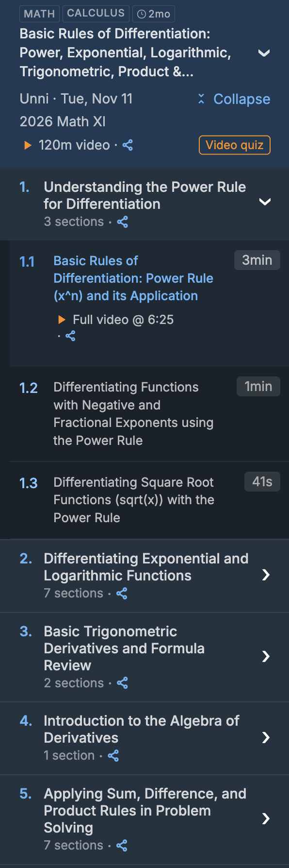The width and height of the screenshot is (289, 868).
Task: Click the share icon under Trigonometric Derivatives section
Action: pos(122,683)
